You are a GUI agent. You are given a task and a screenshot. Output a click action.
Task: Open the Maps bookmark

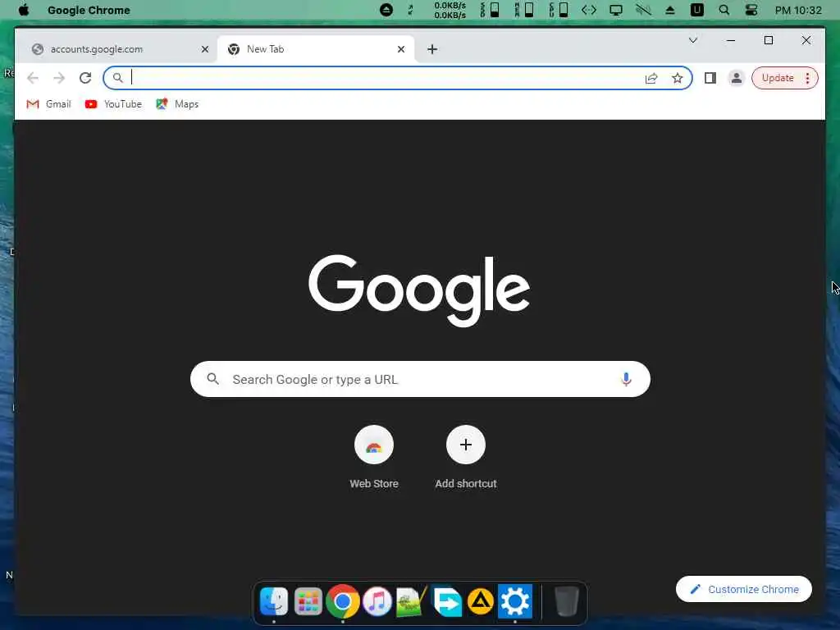(177, 104)
